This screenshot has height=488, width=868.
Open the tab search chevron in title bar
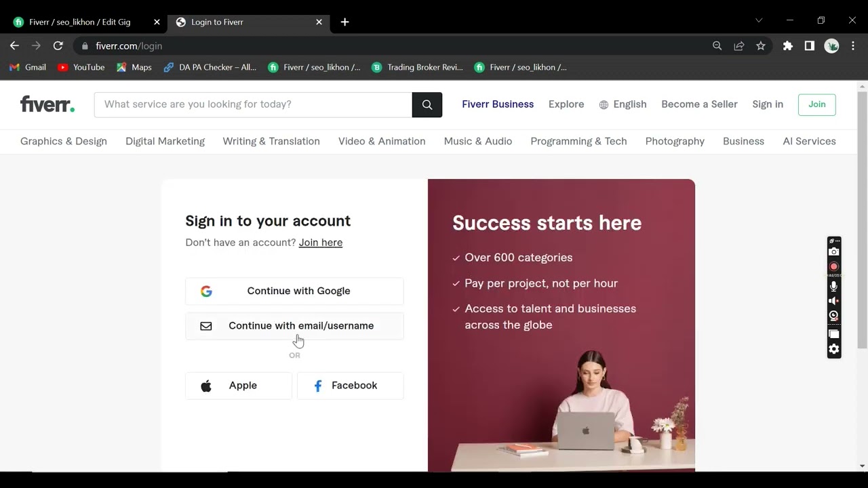759,20
